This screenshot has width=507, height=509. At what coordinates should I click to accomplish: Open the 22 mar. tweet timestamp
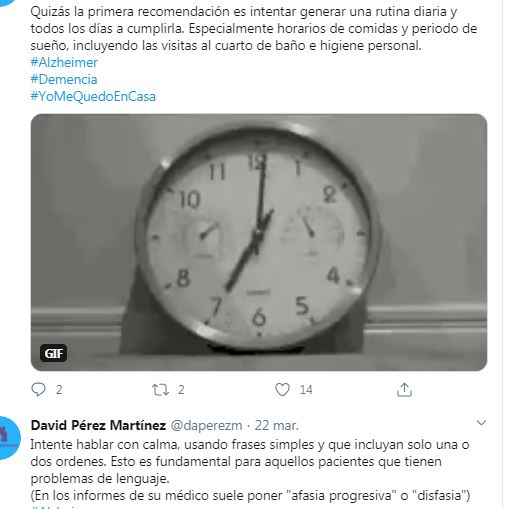pyautogui.click(x=277, y=426)
